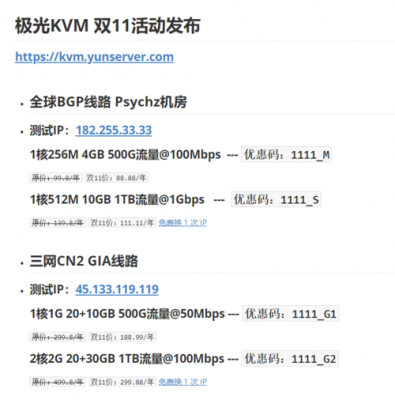Open the https://kvm.yunserver.com link
395x400 pixels.
coord(94,57)
